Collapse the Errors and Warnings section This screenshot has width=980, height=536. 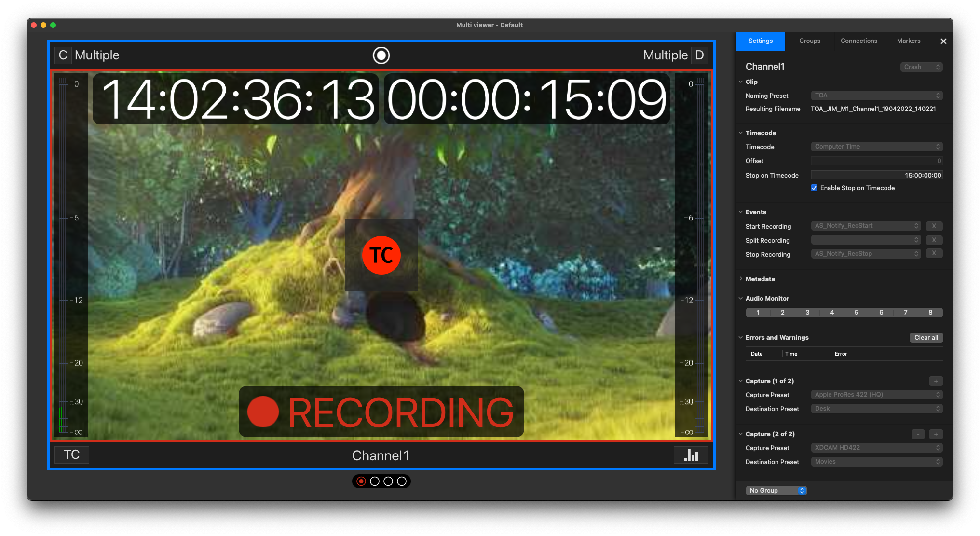click(741, 337)
